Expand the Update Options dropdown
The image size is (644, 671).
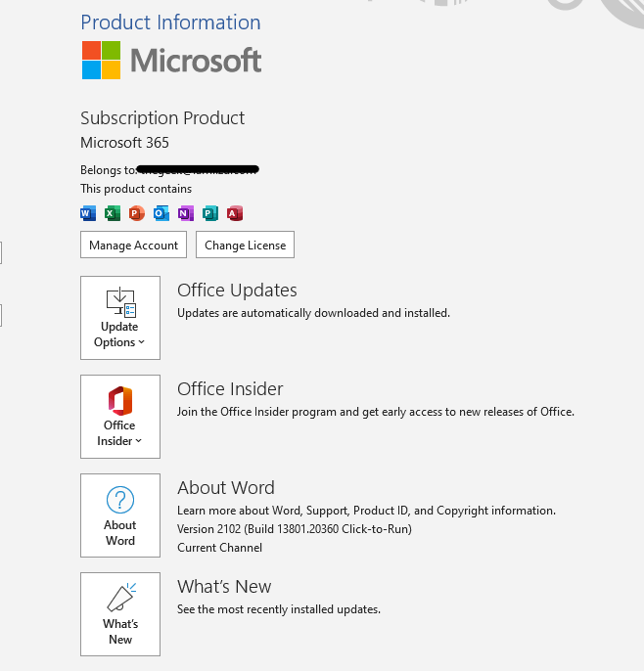(x=120, y=318)
